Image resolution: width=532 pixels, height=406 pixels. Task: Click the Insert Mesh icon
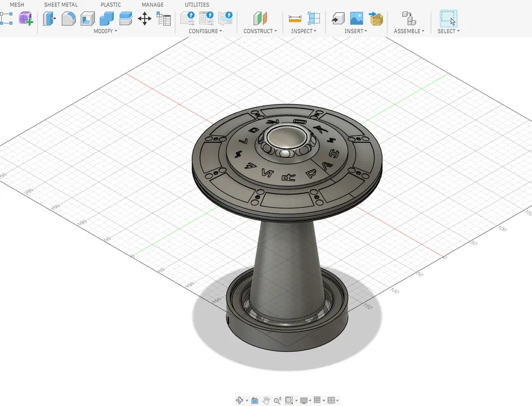pyautogui.click(x=376, y=19)
